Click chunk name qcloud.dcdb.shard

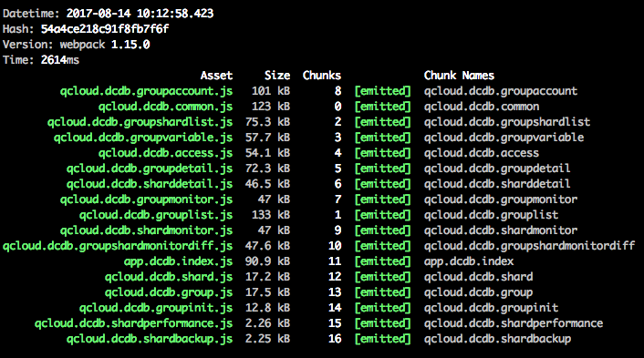click(479, 277)
